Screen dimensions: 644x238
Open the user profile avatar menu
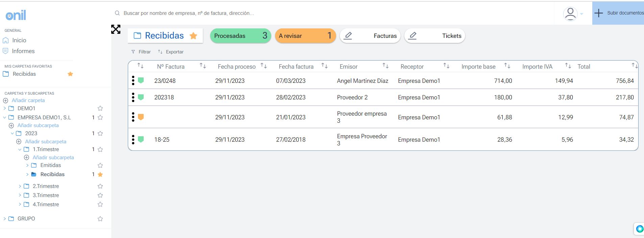pos(570,14)
